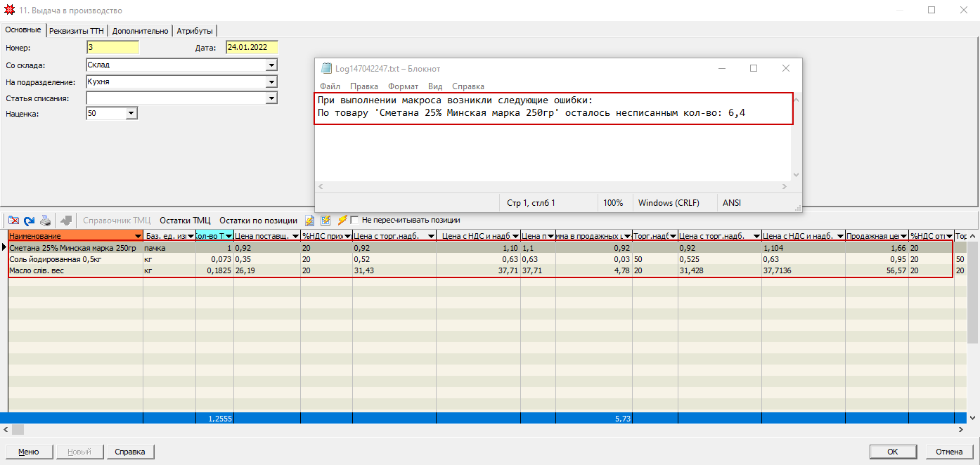Click the checklist with pencil icon

325,220
